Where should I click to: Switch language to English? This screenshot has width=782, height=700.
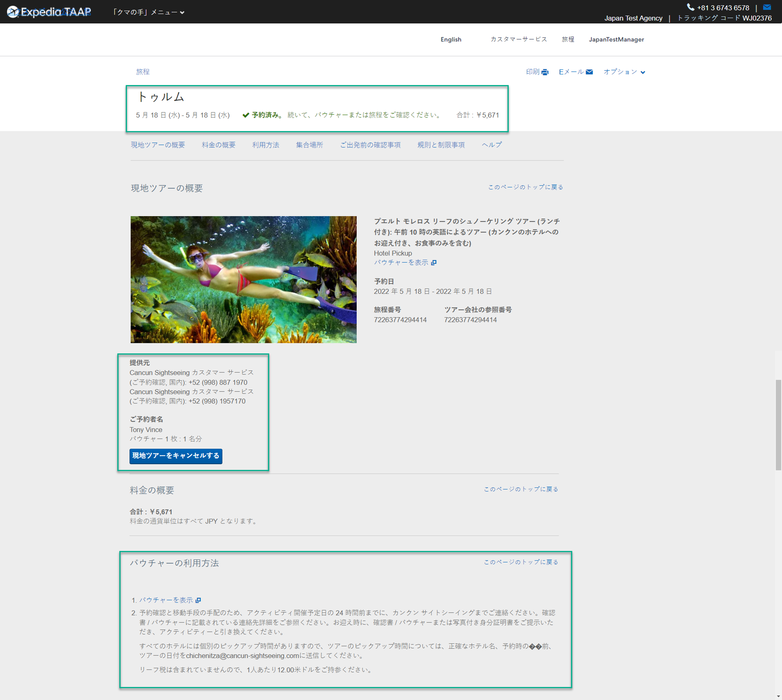451,39
